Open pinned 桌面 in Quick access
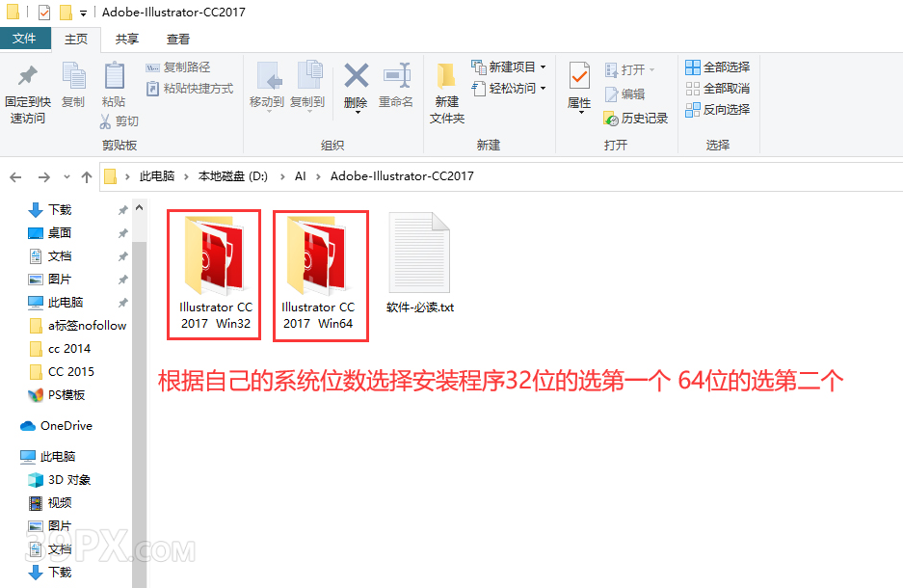The width and height of the screenshot is (903, 588). [x=60, y=233]
